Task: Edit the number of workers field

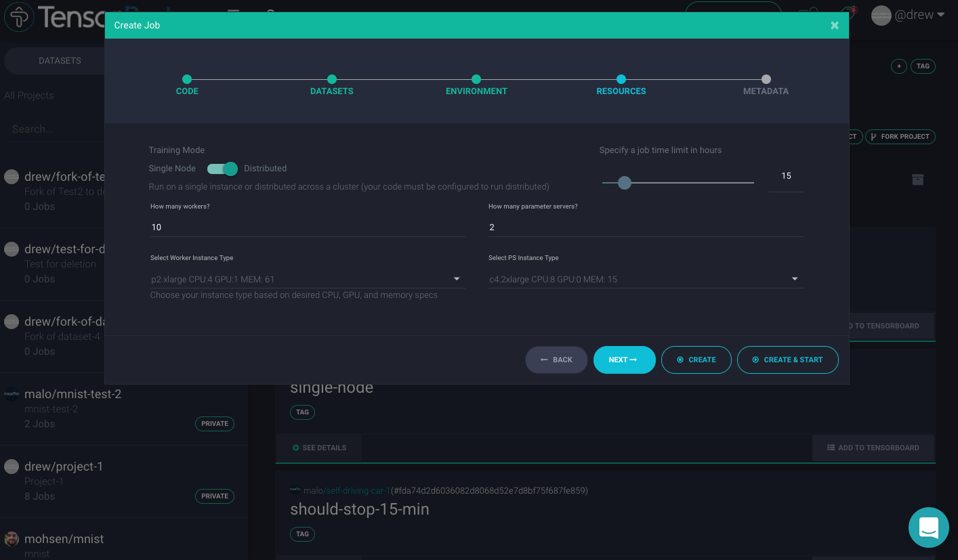Action: pyautogui.click(x=308, y=228)
